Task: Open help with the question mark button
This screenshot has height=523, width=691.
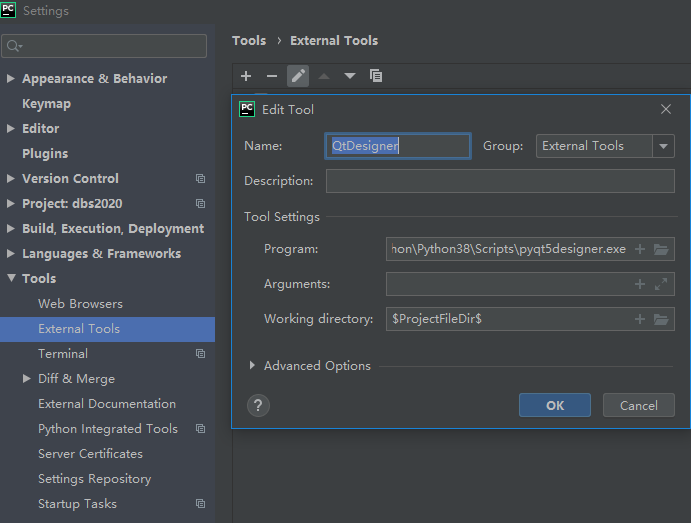Action: click(x=258, y=405)
